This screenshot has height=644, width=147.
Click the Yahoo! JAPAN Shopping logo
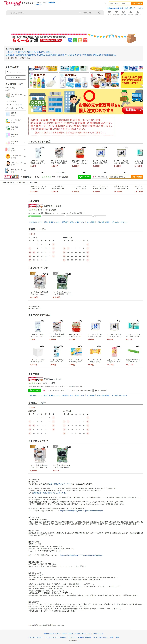point(12,3)
